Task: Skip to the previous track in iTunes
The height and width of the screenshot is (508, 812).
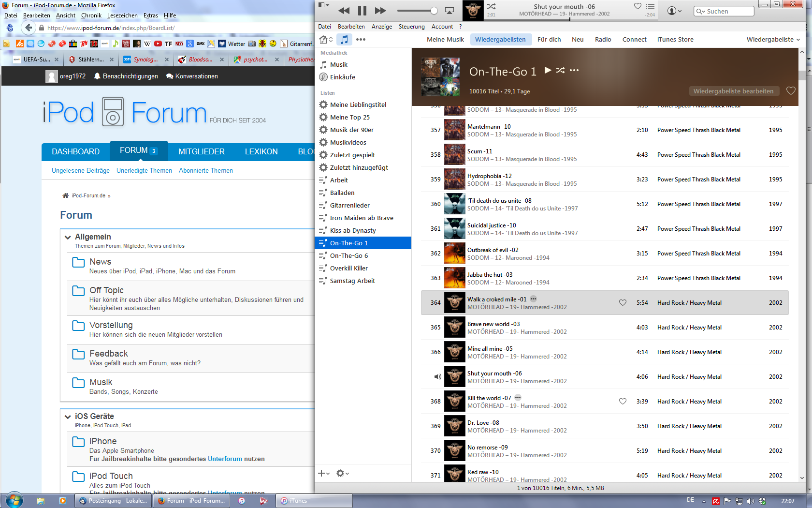Action: (x=344, y=11)
